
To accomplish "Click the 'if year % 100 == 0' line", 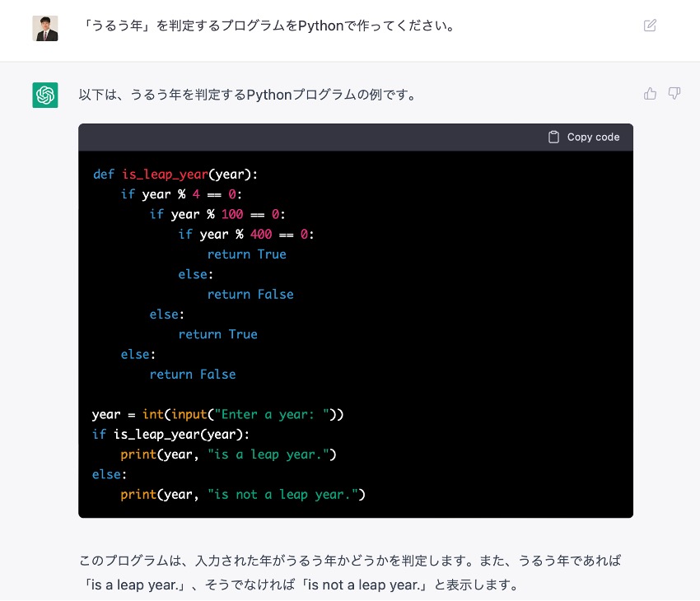I will [x=217, y=214].
